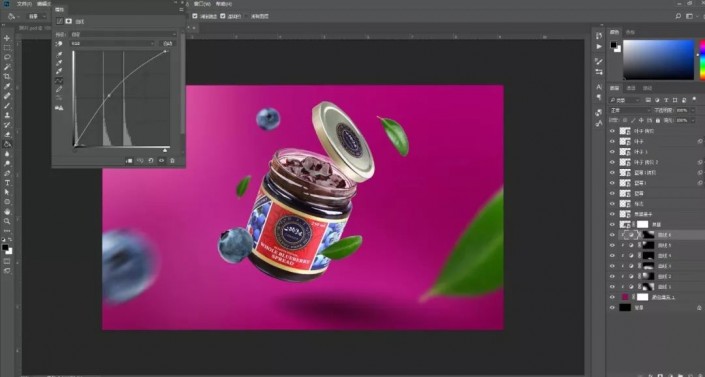This screenshot has width=705, height=377.
Task: Select the Pen tool
Action: [x=7, y=173]
